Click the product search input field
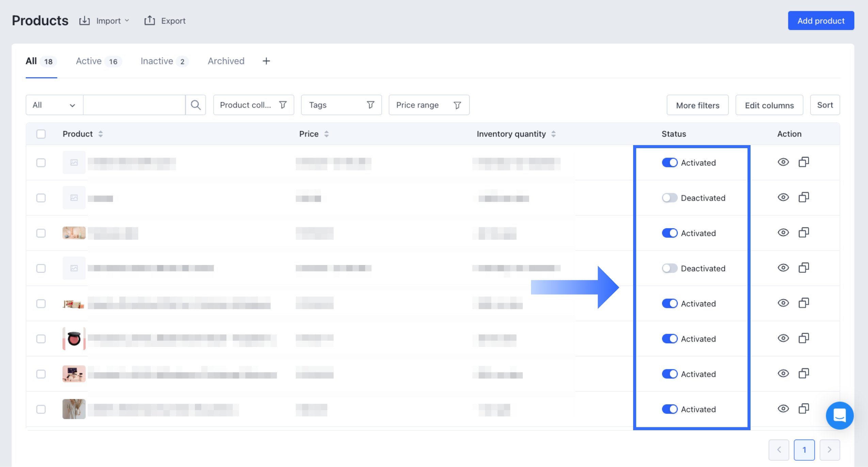This screenshot has height=467, width=868. tap(134, 105)
